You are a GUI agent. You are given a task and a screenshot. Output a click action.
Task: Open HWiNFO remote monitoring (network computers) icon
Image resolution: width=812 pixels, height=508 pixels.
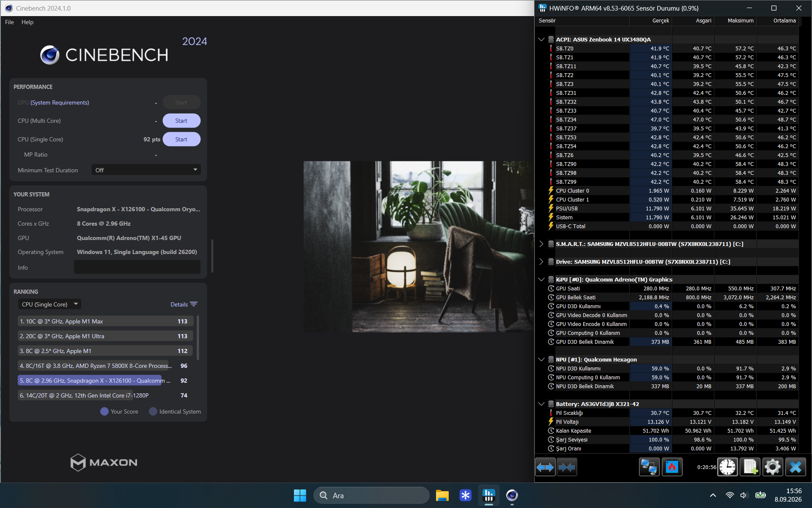pyautogui.click(x=649, y=467)
